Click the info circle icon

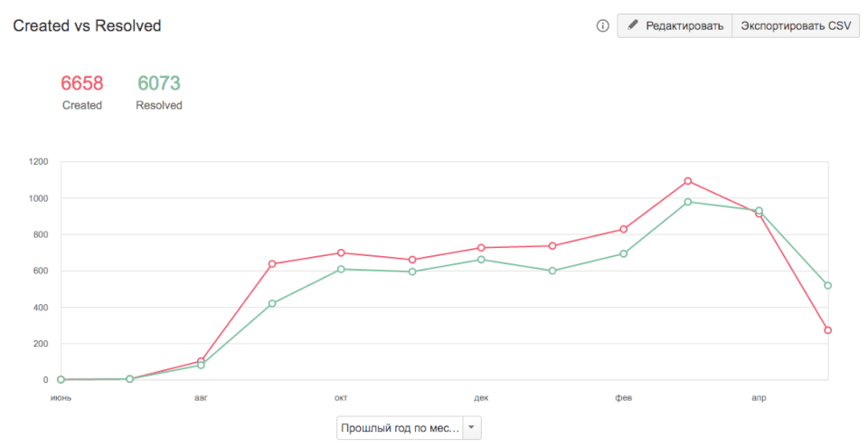click(603, 26)
